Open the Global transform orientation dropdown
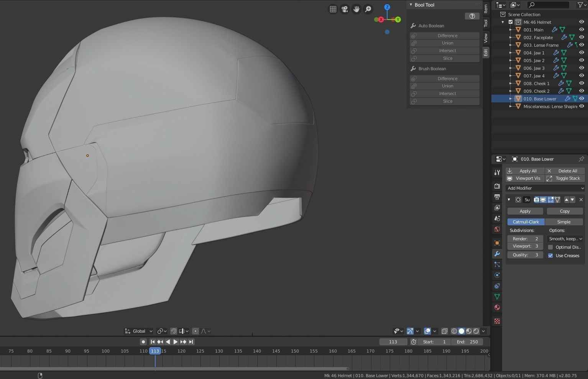588x379 pixels. (139, 331)
